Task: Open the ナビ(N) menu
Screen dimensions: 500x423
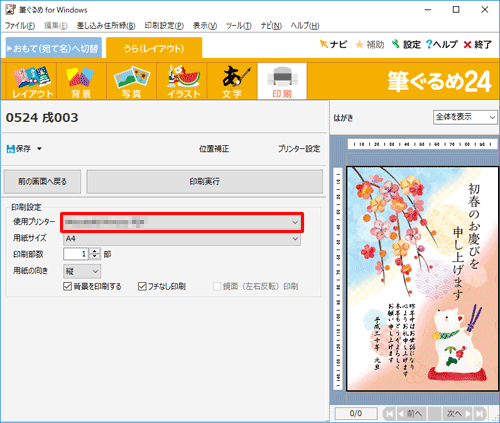Action: (271, 26)
